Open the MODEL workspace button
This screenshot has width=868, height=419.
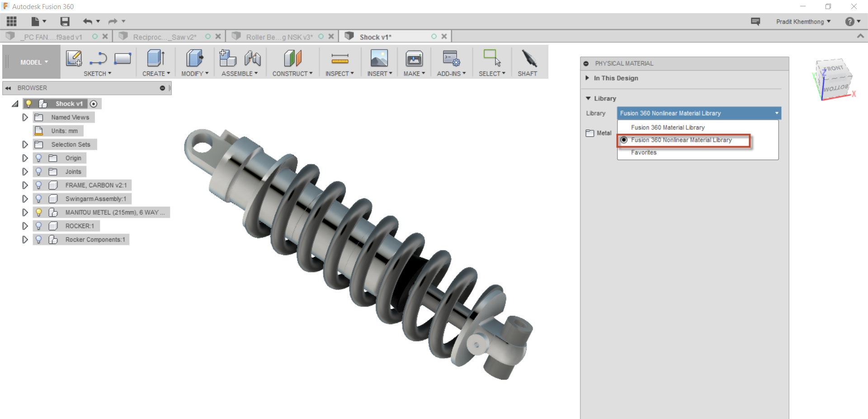coord(33,62)
